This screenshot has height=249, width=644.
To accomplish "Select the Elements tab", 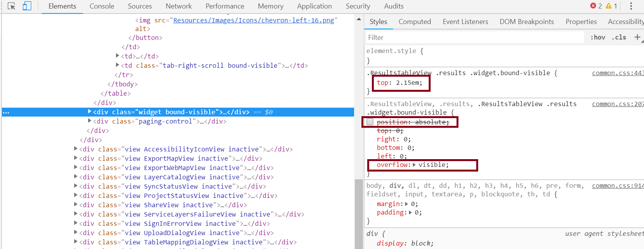I will (62, 6).
